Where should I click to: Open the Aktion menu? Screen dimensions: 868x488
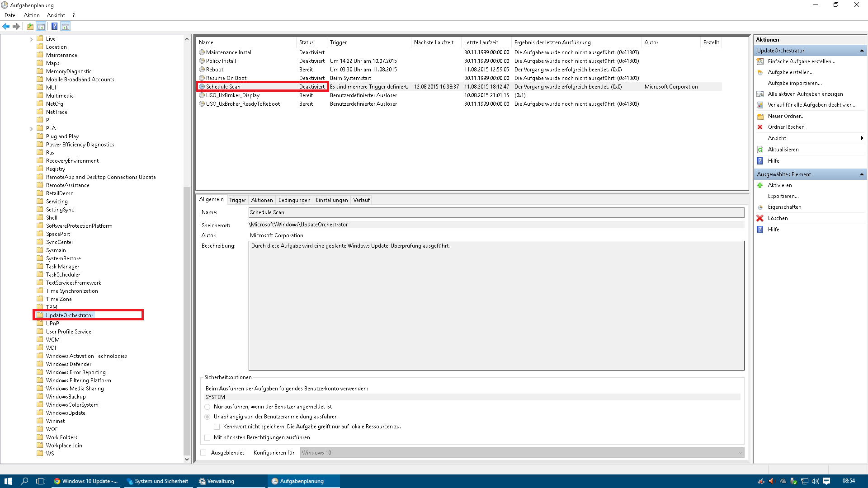coord(32,15)
